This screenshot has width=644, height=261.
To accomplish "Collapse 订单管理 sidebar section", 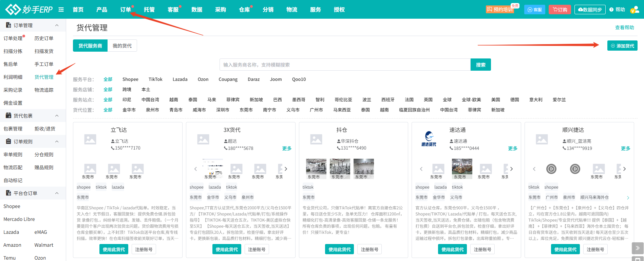I will (x=57, y=25).
